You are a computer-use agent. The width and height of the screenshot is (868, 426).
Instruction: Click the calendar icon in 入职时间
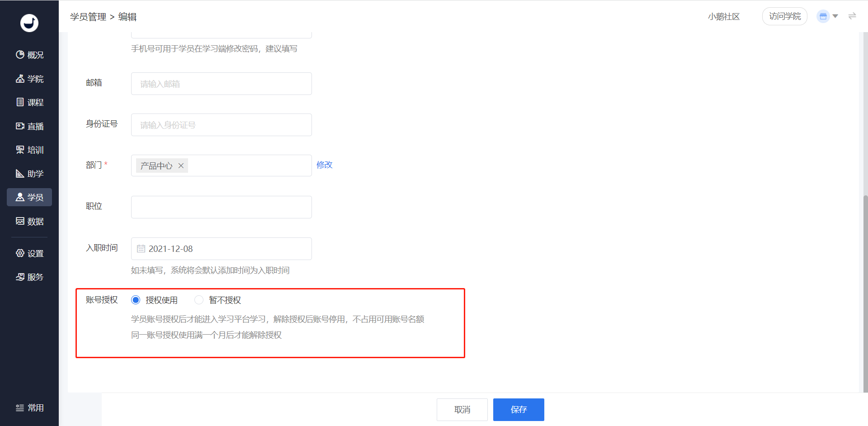pyautogui.click(x=141, y=249)
